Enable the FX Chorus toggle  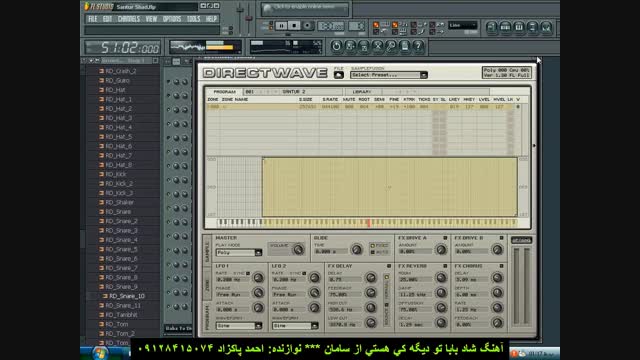click(502, 266)
